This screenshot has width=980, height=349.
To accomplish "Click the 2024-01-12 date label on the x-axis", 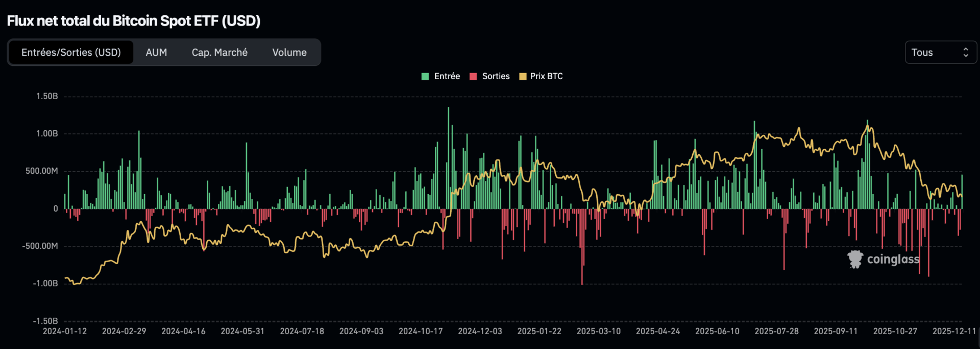I will pos(65,331).
